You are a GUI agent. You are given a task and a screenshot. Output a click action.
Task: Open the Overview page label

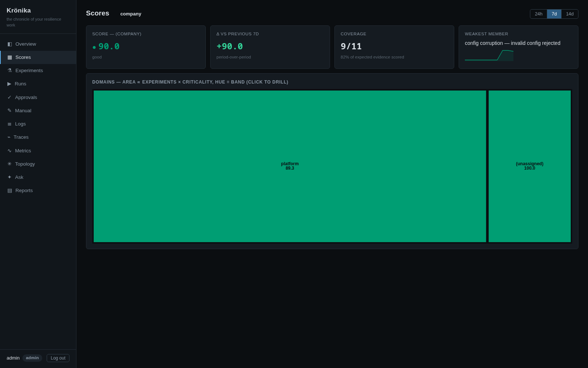coord(26,44)
